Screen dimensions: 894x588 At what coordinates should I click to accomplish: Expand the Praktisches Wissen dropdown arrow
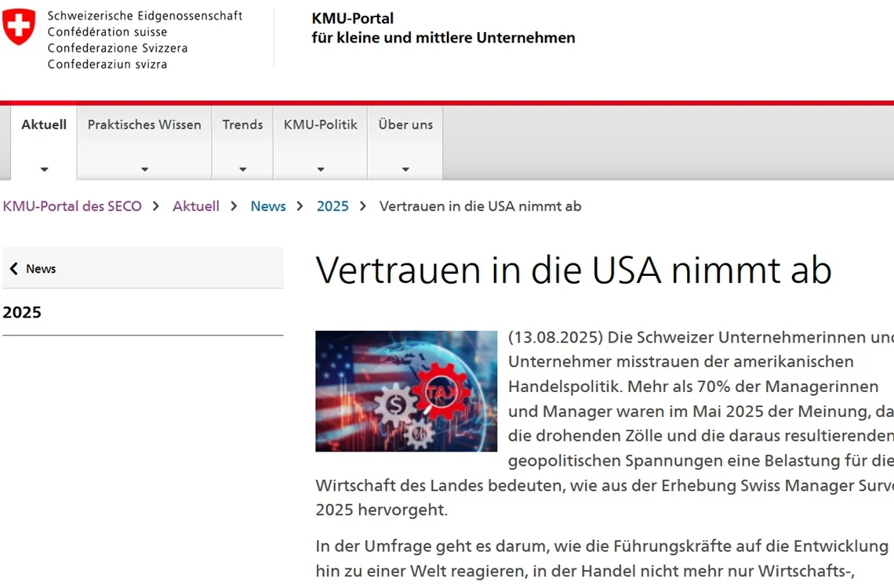click(x=144, y=169)
